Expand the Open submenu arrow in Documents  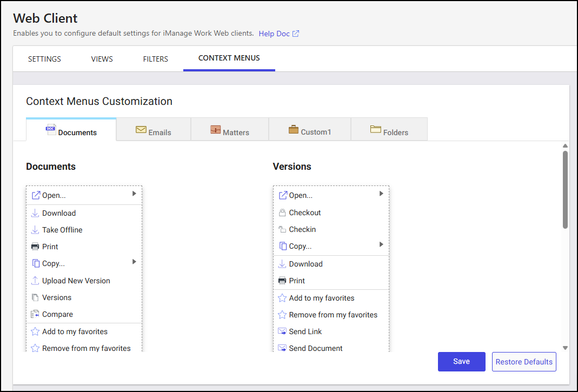tap(134, 194)
